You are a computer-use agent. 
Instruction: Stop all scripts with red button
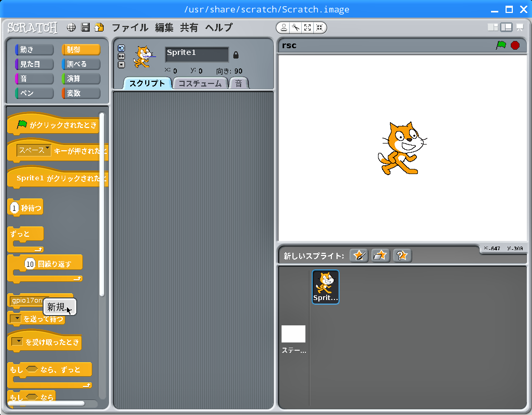tap(515, 45)
